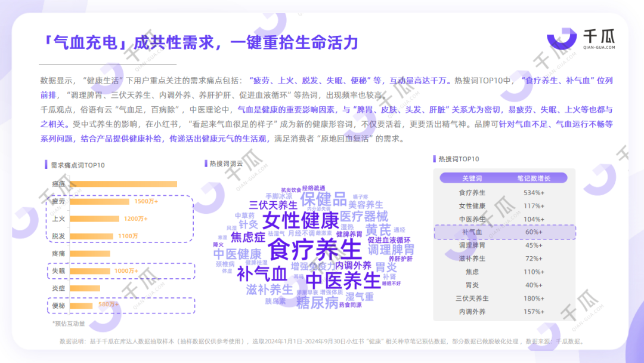Click the 痘痘 label in the bar chart
This screenshot has width=644, height=363.
[58, 184]
